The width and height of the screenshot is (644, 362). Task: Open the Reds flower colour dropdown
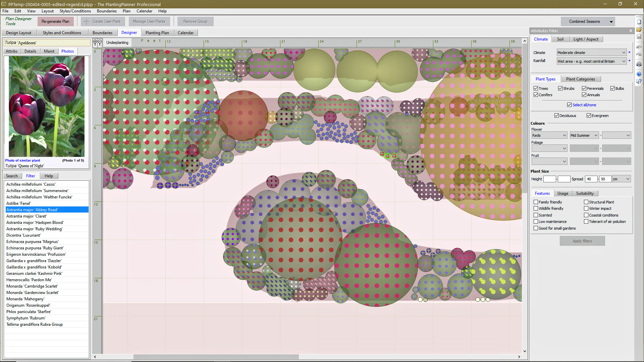[564, 135]
